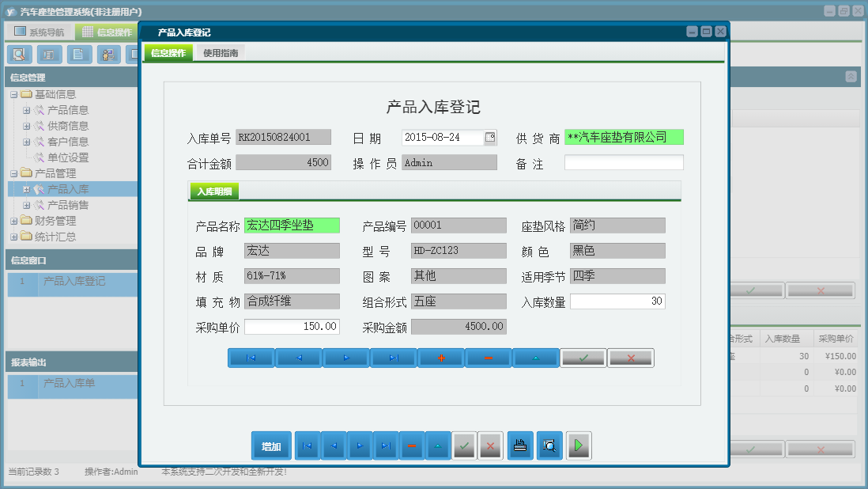Open the date picker beside 2015-08-24
This screenshot has height=489, width=868.
click(490, 138)
